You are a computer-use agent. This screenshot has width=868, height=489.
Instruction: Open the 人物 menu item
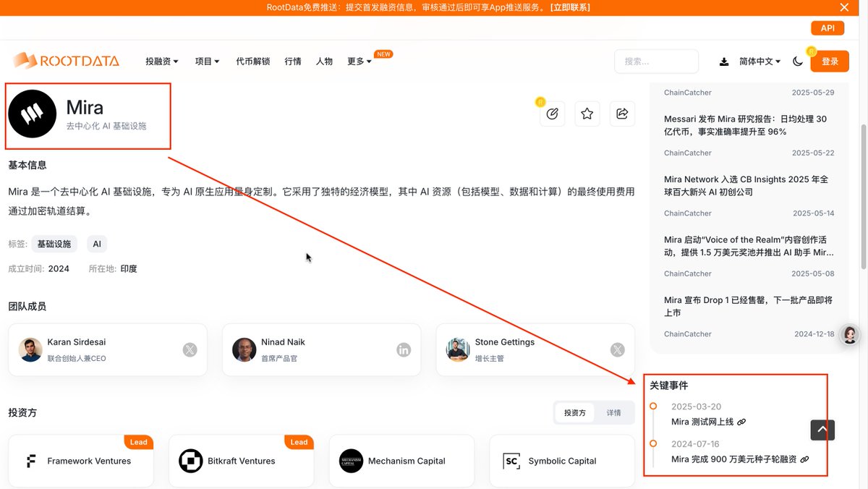click(x=324, y=61)
